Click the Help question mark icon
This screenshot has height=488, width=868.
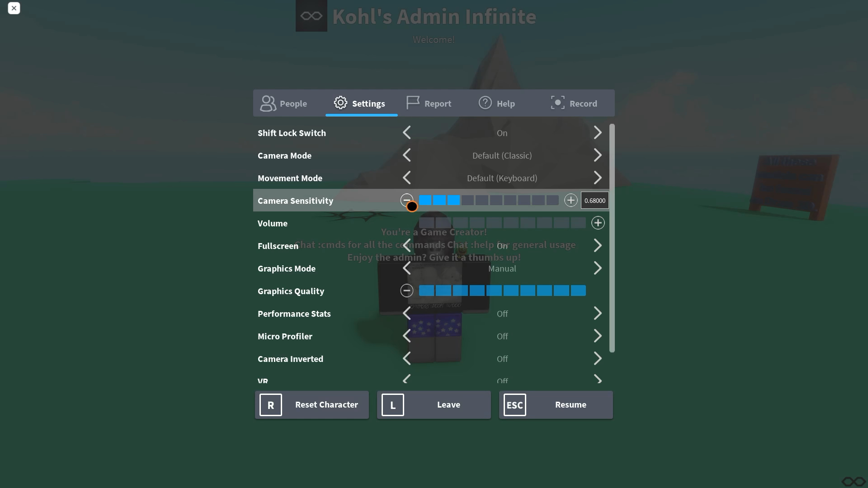485,103
